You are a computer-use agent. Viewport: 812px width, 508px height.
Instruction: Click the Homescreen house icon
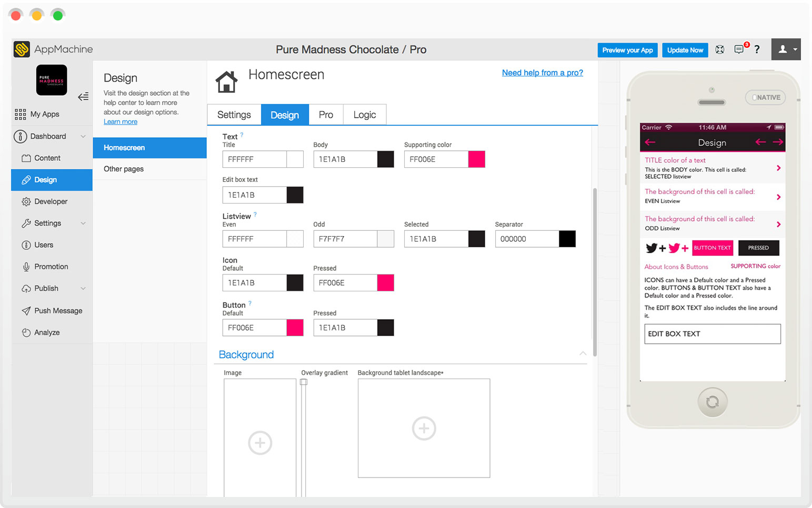coord(226,82)
